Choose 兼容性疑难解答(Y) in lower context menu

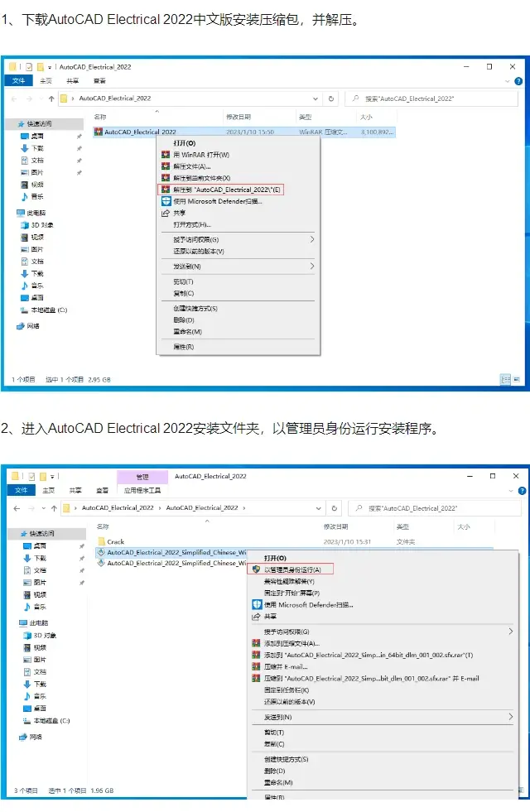[x=289, y=581]
